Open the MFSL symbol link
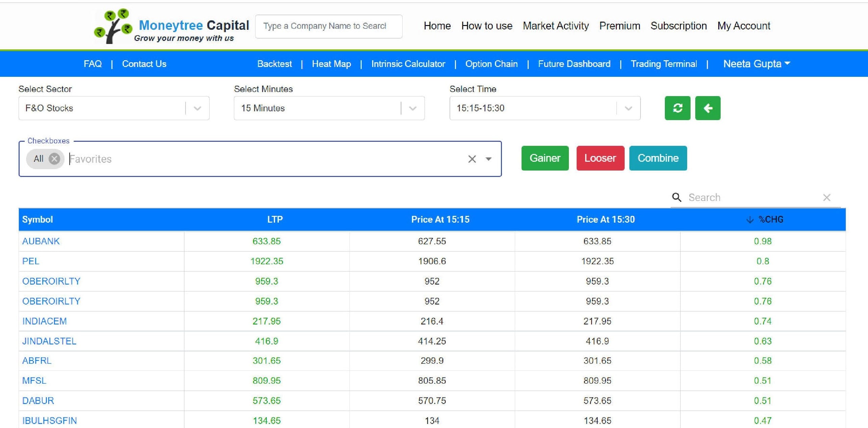This screenshot has width=868, height=428. pyautogui.click(x=34, y=381)
